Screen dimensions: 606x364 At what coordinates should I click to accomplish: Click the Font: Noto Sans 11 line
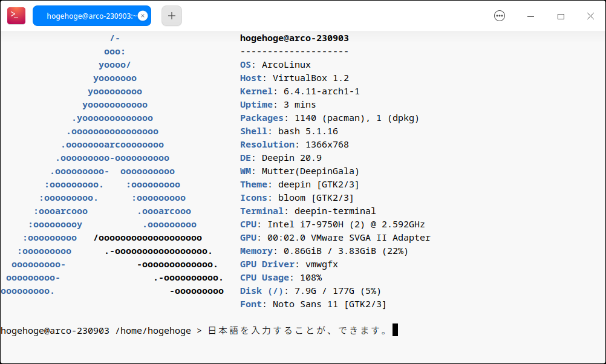pos(313,305)
